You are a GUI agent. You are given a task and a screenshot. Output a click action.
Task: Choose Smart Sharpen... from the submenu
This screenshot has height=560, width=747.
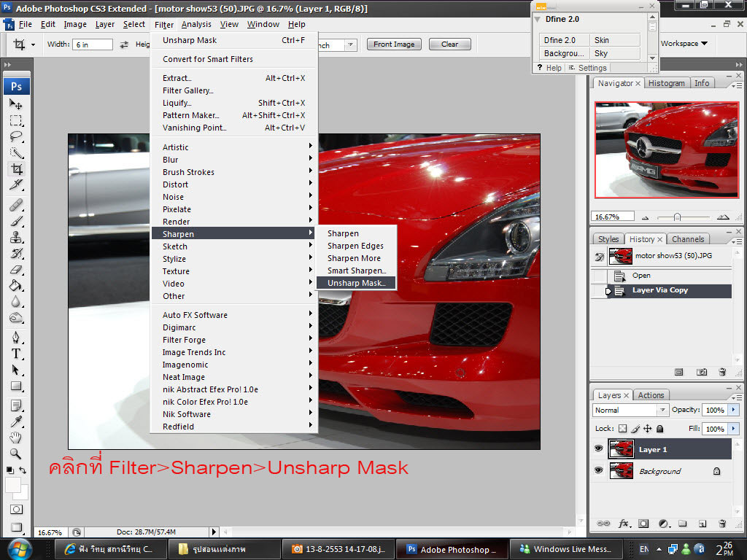[356, 271]
